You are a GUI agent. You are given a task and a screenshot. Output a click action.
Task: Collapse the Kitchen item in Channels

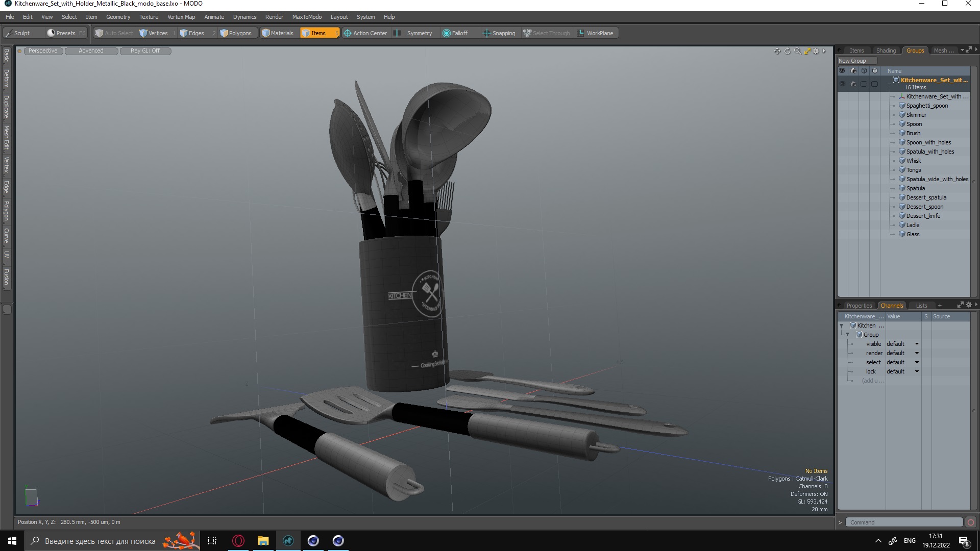[x=841, y=325]
